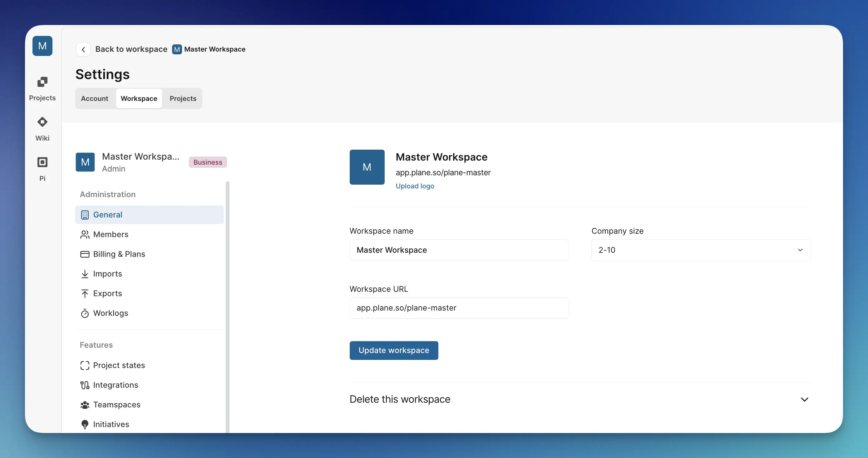
Task: Open Project states feature settings
Action: tap(149, 365)
